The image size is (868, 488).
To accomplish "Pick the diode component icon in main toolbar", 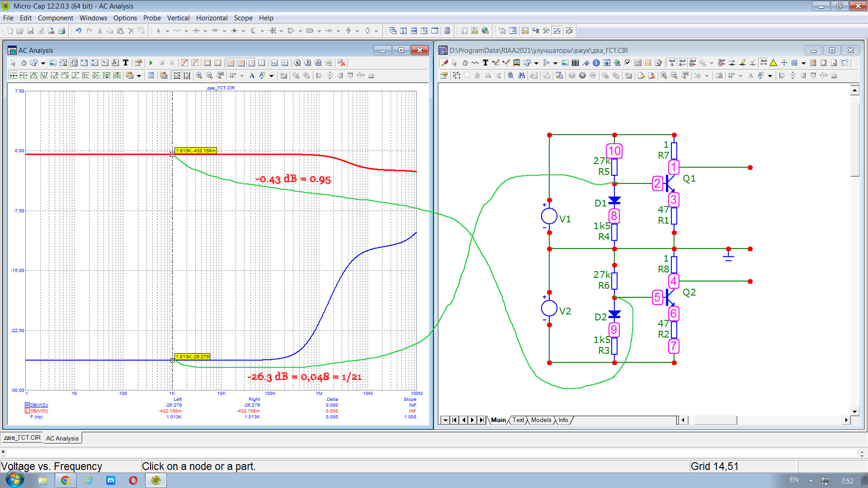I will point(234,31).
